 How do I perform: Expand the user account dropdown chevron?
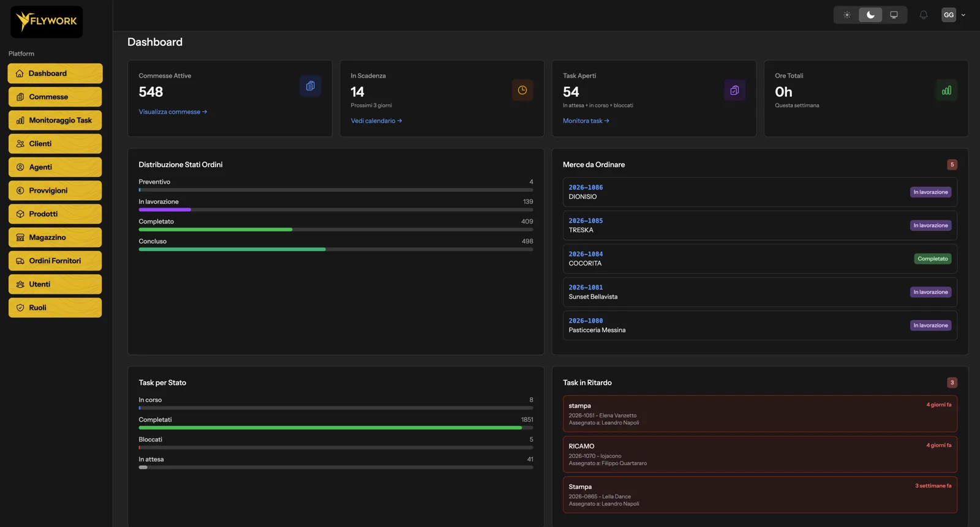pyautogui.click(x=963, y=15)
